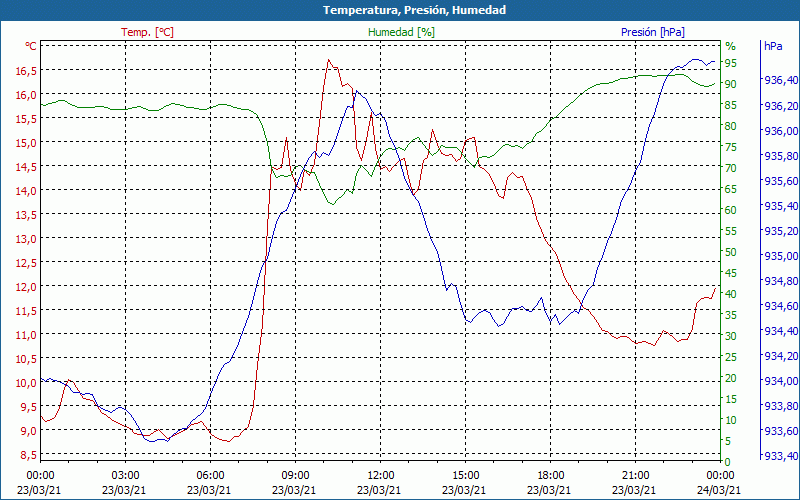Click the red 'Temp. [°C]' legend label
This screenshot has height=500, width=800.
click(x=147, y=32)
